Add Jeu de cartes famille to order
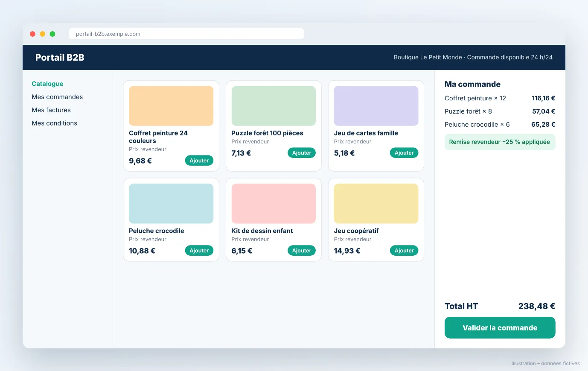588x371 pixels. tap(404, 153)
